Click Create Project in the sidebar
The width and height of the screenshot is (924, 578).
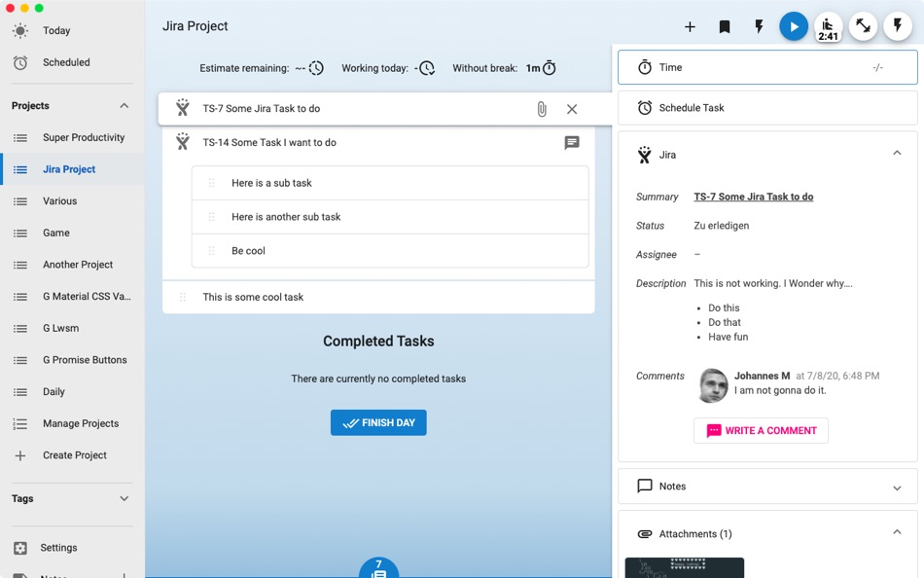pos(72,456)
